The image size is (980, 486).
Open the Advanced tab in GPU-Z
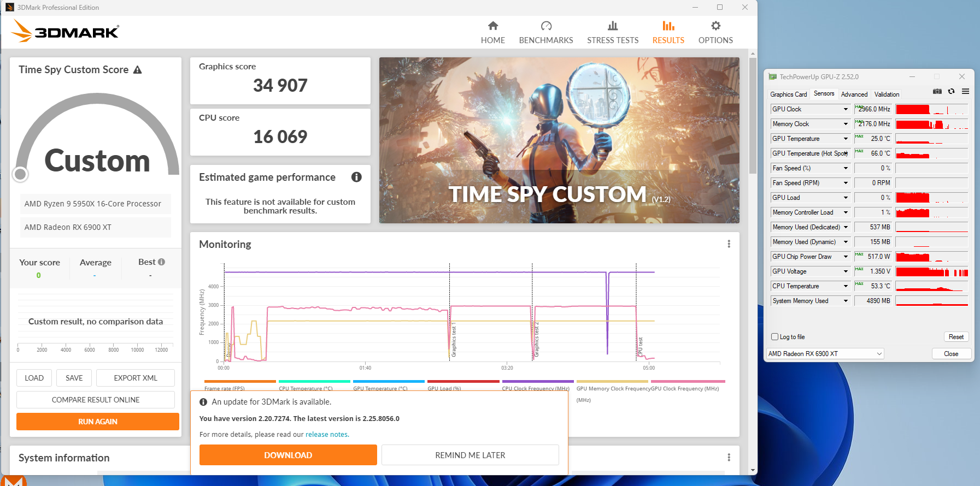(x=854, y=94)
